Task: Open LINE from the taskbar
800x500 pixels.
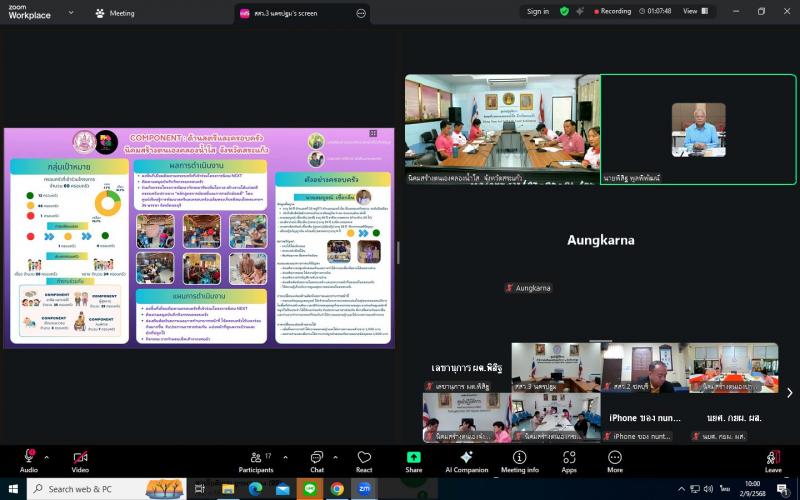Action: pos(310,489)
